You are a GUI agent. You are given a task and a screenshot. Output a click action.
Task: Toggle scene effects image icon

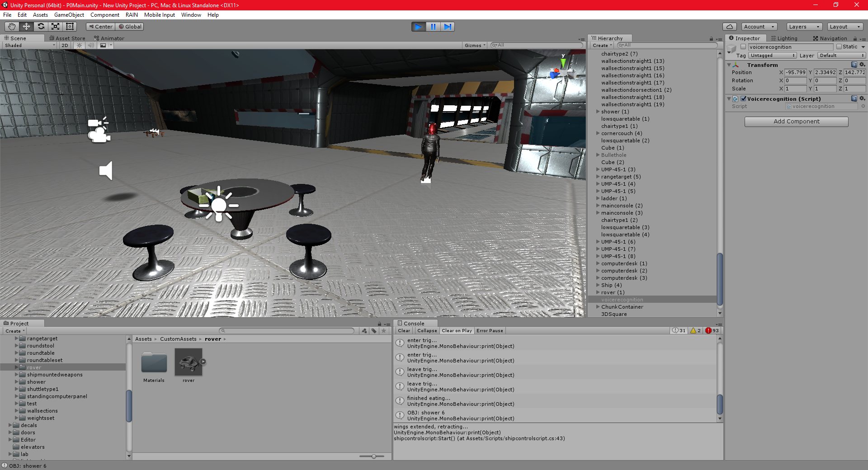103,45
